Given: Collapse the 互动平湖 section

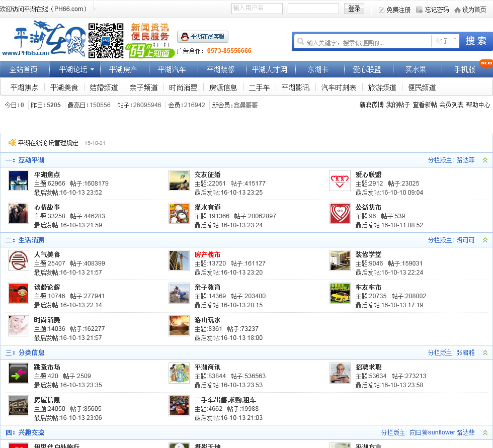Looking at the screenshot, I should click(485, 160).
